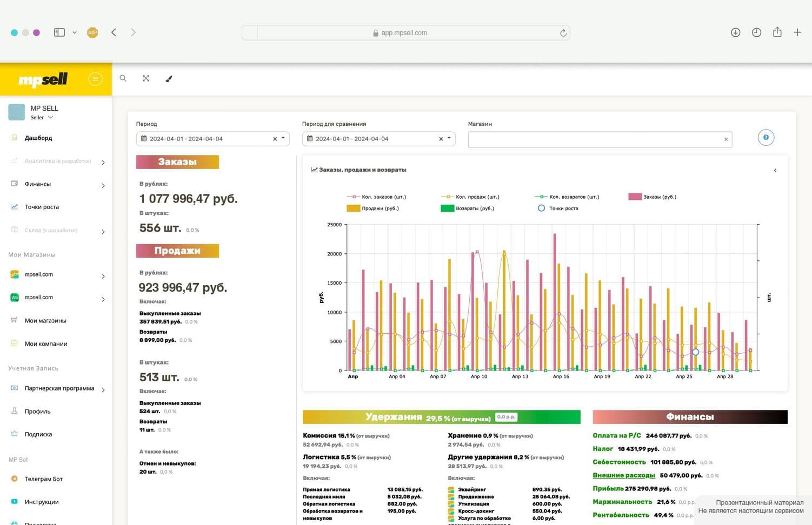The image size is (812, 525).
Task: Click the Магазин input field
Action: [x=600, y=139]
